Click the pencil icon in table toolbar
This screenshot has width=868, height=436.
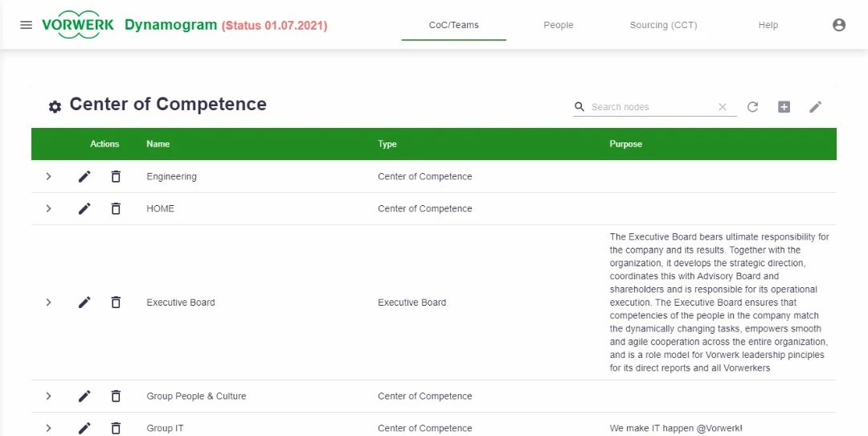click(816, 107)
